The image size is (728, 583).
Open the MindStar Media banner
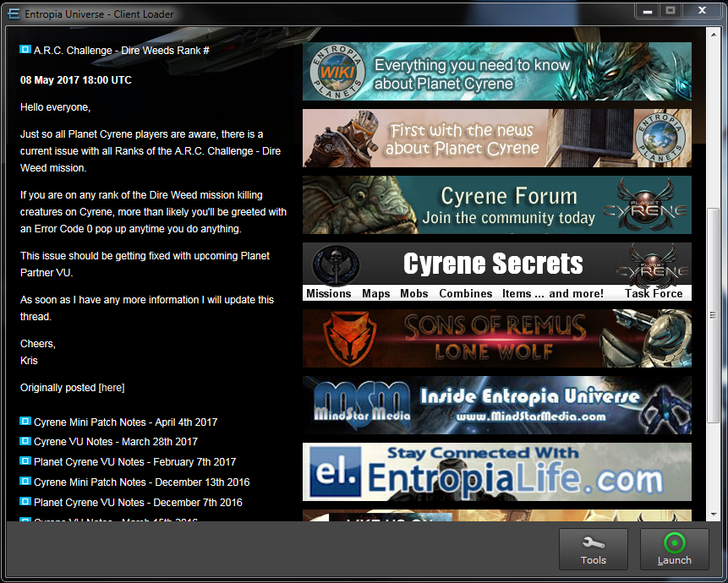click(497, 406)
